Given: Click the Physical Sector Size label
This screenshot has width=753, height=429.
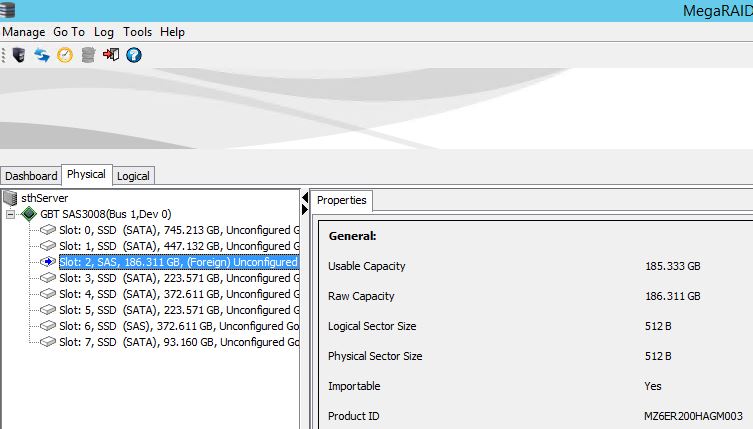Looking at the screenshot, I should tap(375, 356).
